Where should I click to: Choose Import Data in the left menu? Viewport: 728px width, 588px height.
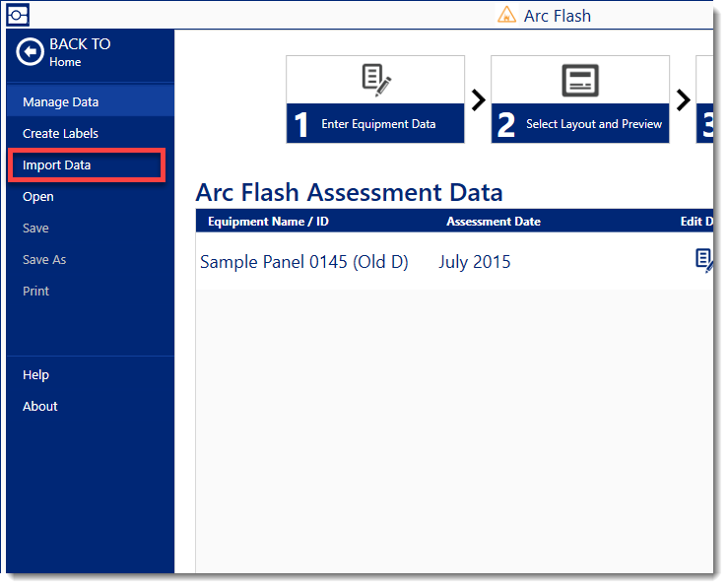click(56, 164)
